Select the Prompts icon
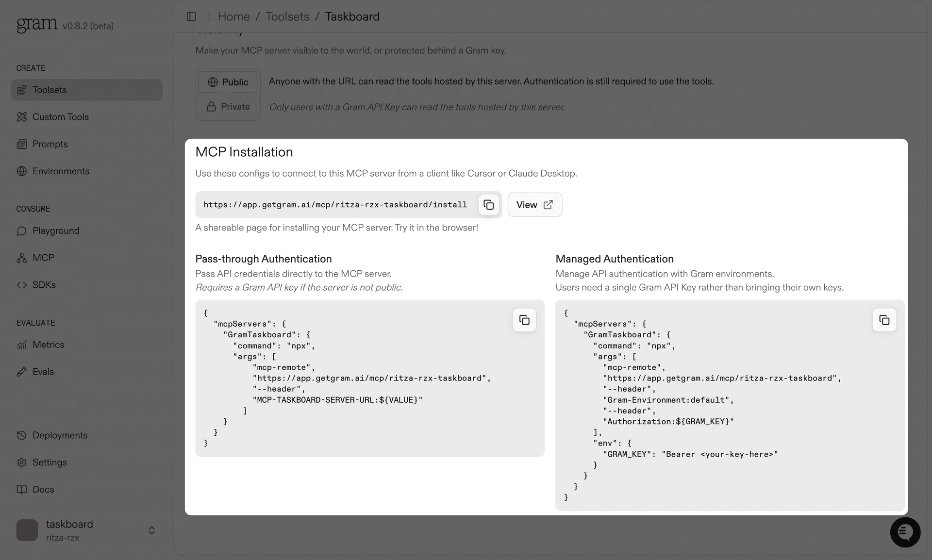This screenshot has height=560, width=932. coord(22,144)
